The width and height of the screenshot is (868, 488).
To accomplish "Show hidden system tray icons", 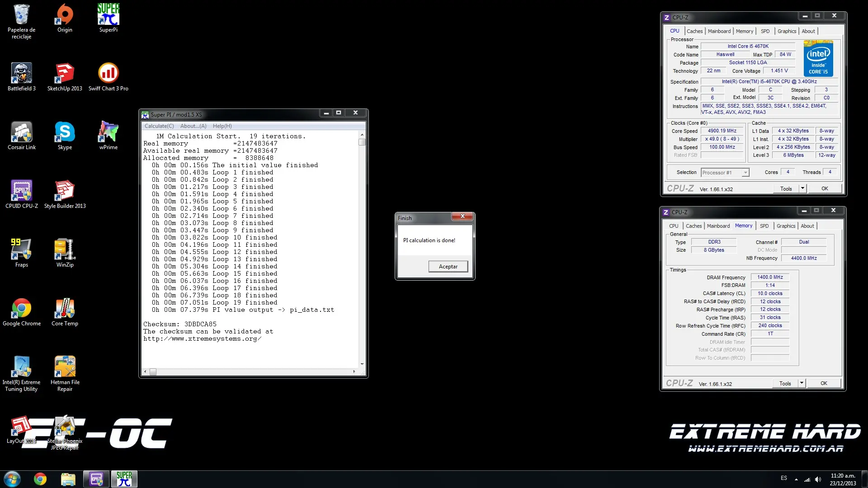I will click(796, 479).
